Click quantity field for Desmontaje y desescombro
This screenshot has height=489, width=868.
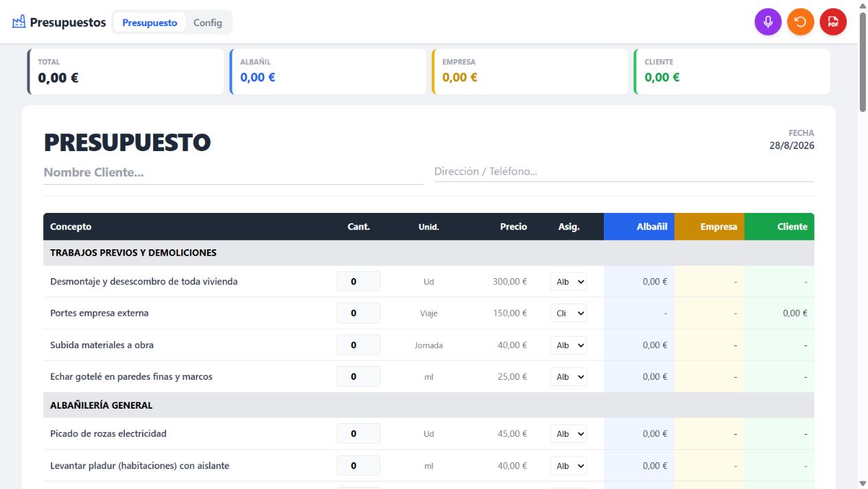(x=358, y=282)
